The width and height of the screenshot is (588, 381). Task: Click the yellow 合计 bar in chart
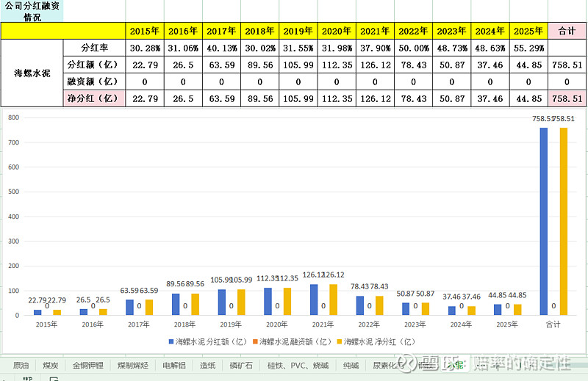tap(563, 221)
